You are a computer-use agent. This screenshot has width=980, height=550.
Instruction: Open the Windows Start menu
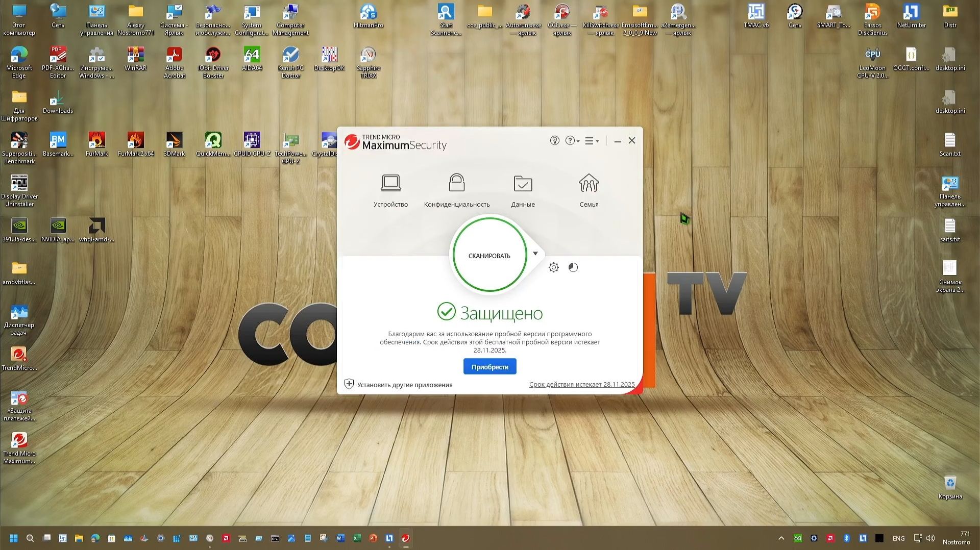tap(14, 538)
